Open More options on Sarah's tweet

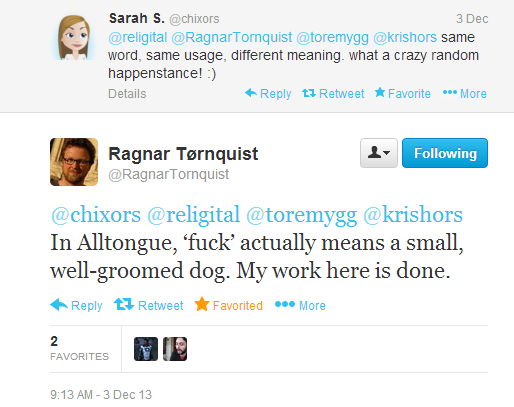pos(465,94)
